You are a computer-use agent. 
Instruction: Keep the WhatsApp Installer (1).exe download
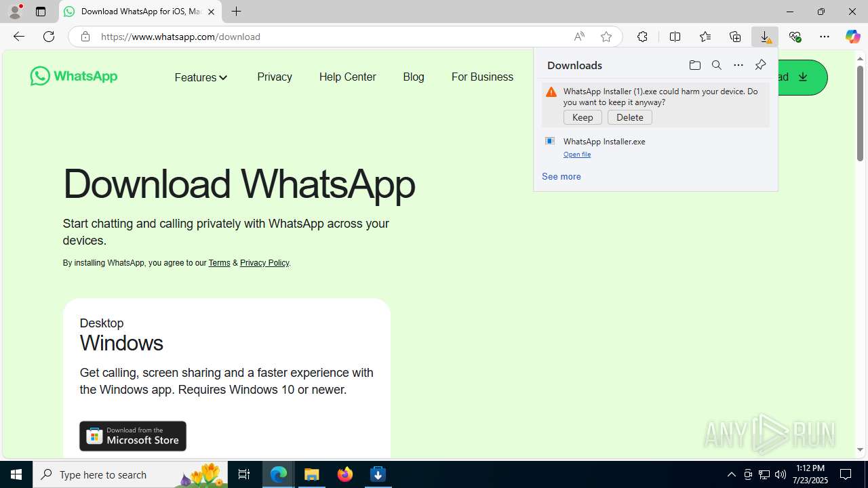click(x=583, y=117)
